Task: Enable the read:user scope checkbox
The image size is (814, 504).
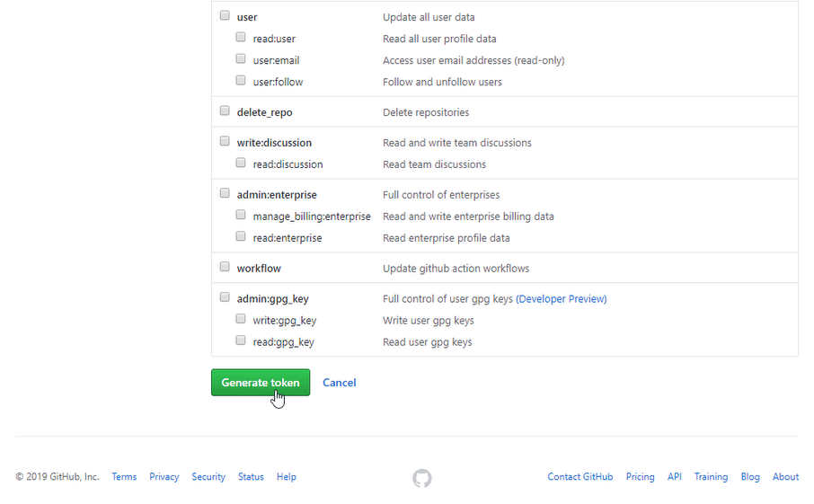Action: [241, 38]
